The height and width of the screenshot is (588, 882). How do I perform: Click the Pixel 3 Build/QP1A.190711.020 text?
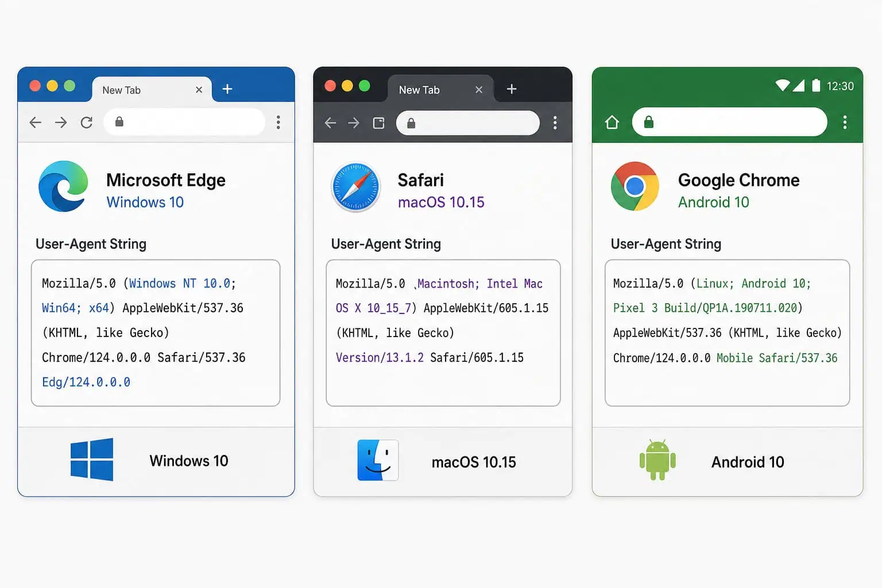click(x=705, y=308)
